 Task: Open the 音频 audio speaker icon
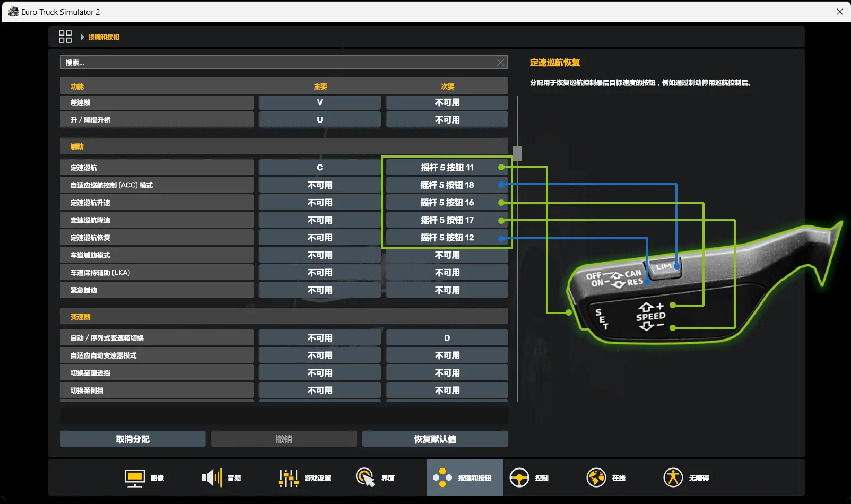tap(212, 478)
